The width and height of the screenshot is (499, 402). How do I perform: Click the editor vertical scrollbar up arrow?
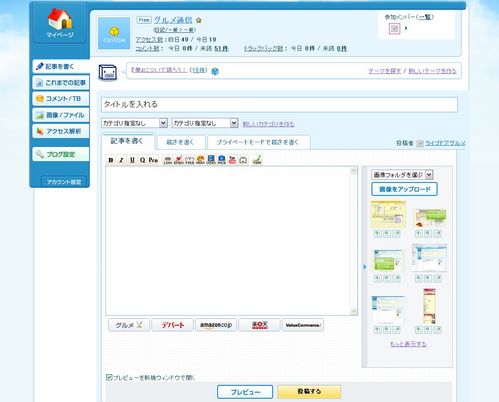pyautogui.click(x=354, y=171)
